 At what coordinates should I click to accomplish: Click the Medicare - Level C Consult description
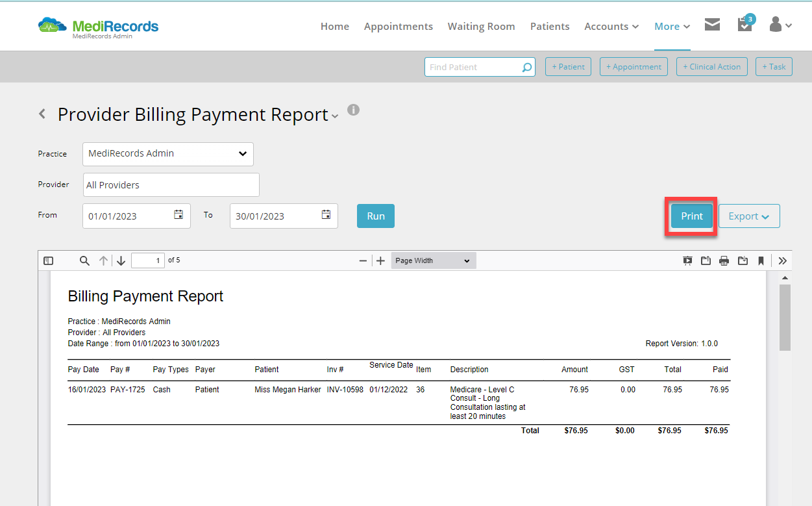[488, 403]
